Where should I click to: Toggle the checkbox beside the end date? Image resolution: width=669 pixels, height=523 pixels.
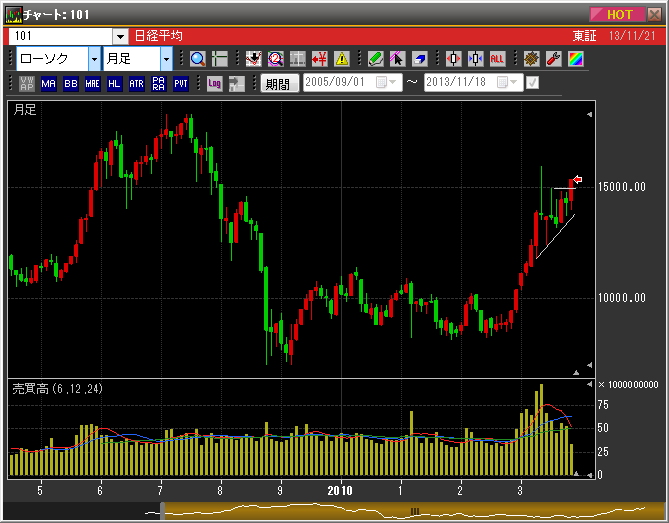pyautogui.click(x=532, y=83)
